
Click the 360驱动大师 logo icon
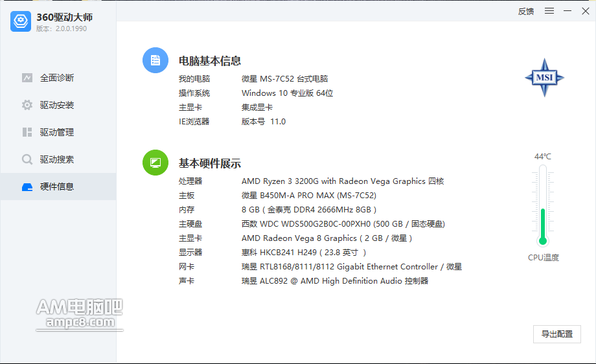[21, 21]
